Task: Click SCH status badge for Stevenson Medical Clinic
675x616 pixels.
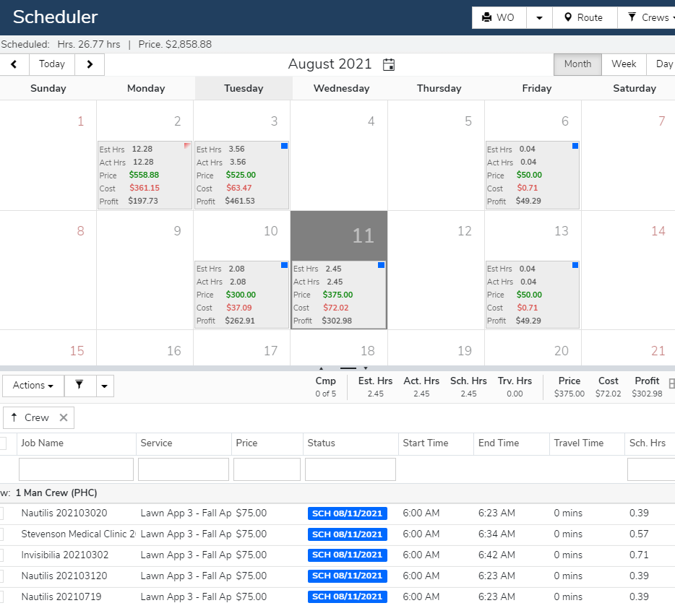Action: point(348,534)
